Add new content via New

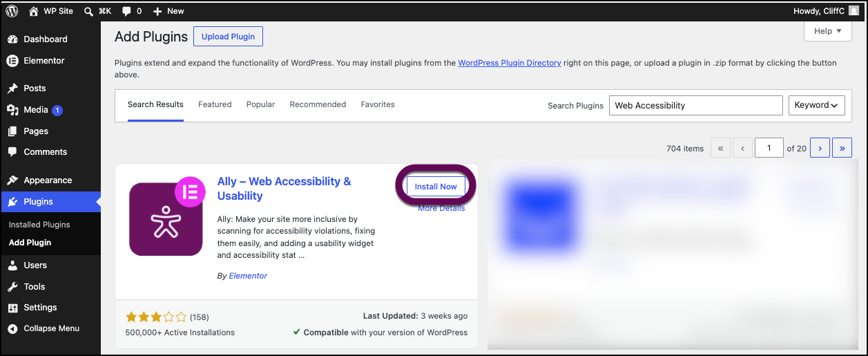(x=168, y=11)
